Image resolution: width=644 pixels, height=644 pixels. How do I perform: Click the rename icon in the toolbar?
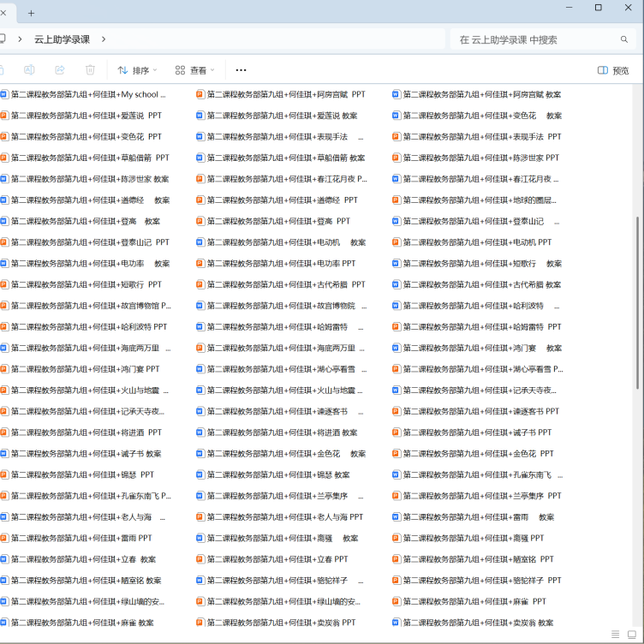click(29, 70)
